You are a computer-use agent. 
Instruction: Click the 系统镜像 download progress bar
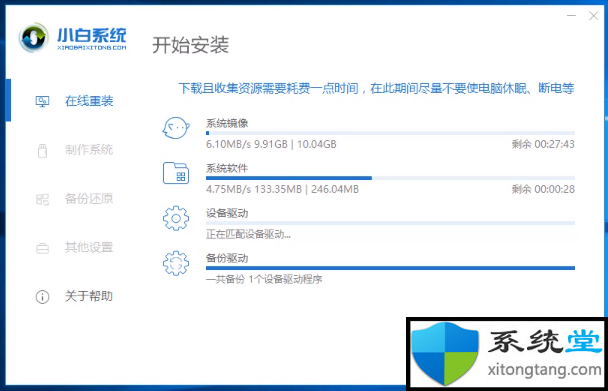[x=390, y=133]
